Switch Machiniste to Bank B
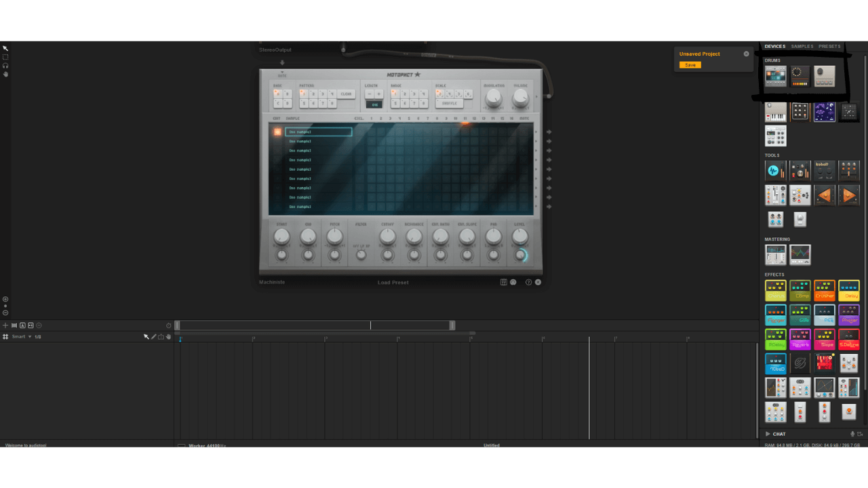Screen dimensions: 868x488 (x=288, y=94)
